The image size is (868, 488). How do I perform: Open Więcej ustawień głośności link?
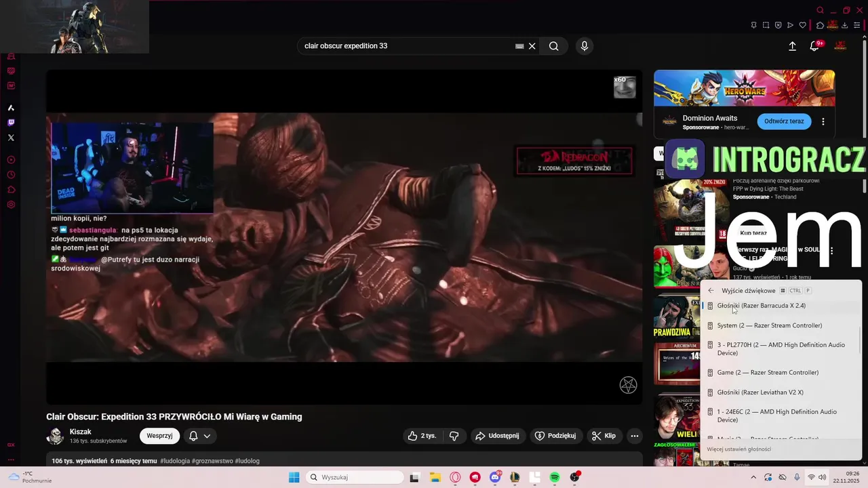click(x=739, y=449)
